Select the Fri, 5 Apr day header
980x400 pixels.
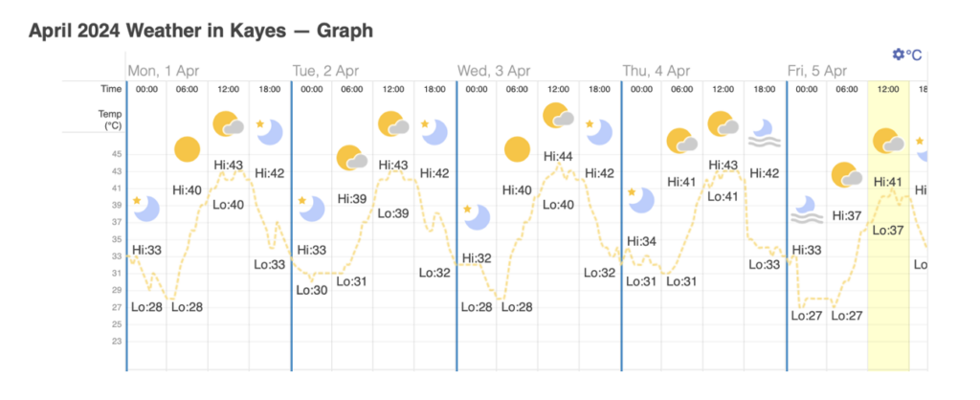coord(818,71)
